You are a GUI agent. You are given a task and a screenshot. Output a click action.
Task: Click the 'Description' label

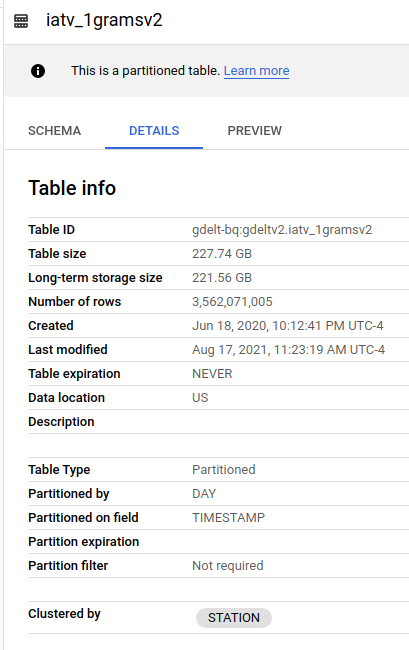click(x=61, y=422)
